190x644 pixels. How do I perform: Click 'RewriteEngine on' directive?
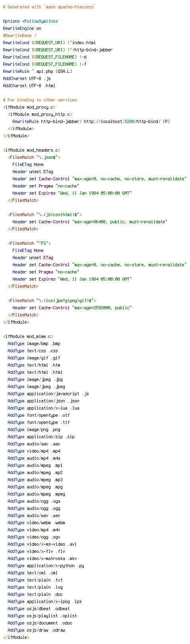[x=22, y=28]
